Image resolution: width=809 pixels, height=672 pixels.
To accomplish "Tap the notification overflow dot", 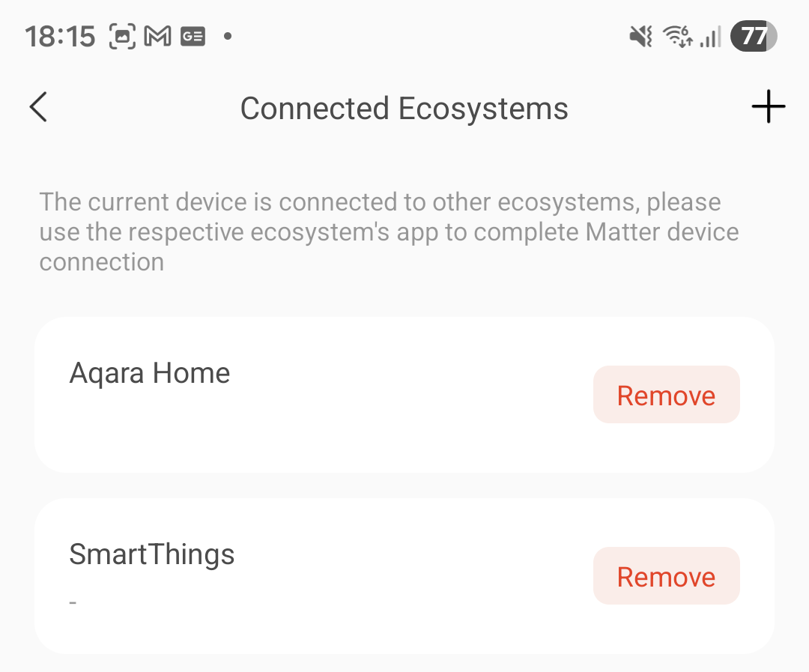I will click(x=228, y=36).
